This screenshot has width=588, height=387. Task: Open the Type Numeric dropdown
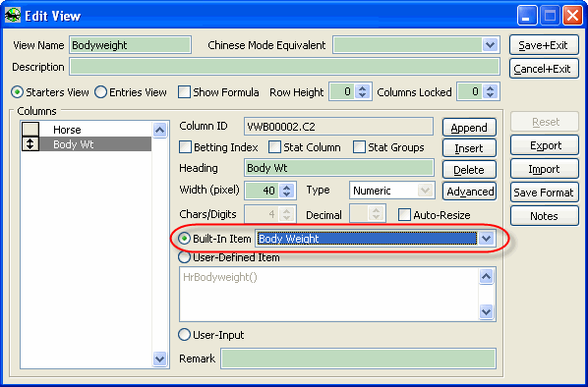(425, 191)
